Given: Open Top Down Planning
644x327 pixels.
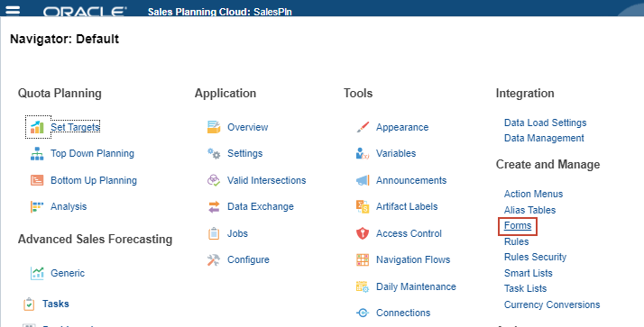Looking at the screenshot, I should [92, 153].
